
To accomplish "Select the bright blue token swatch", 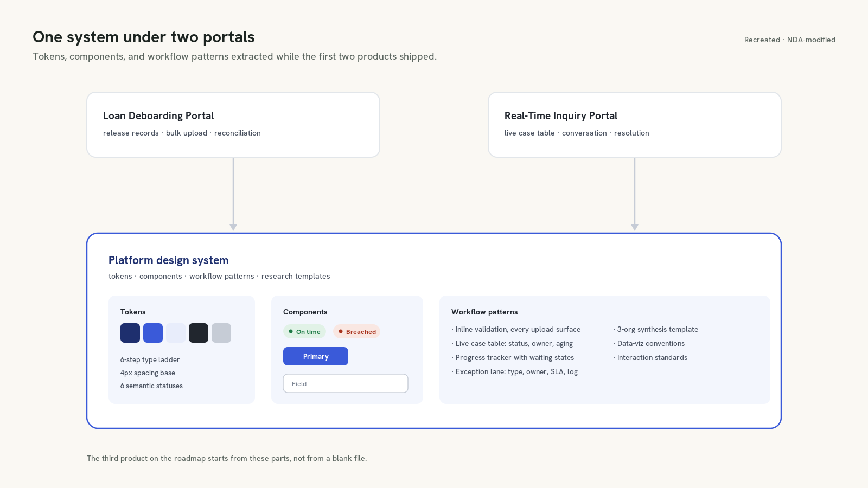I will [153, 333].
